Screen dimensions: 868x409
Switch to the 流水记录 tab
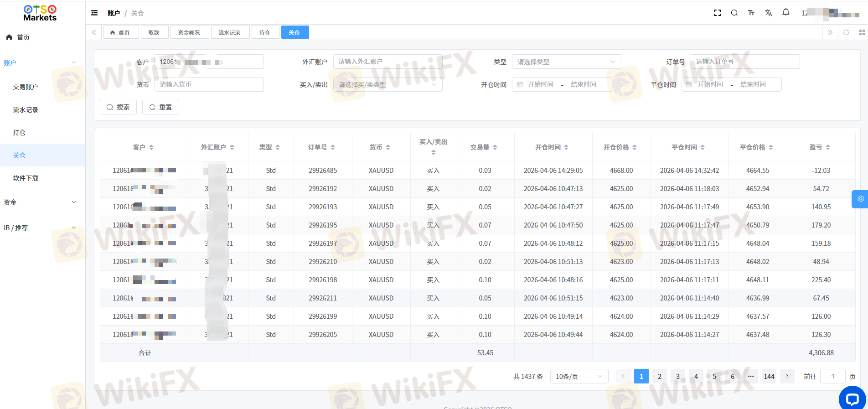click(229, 33)
